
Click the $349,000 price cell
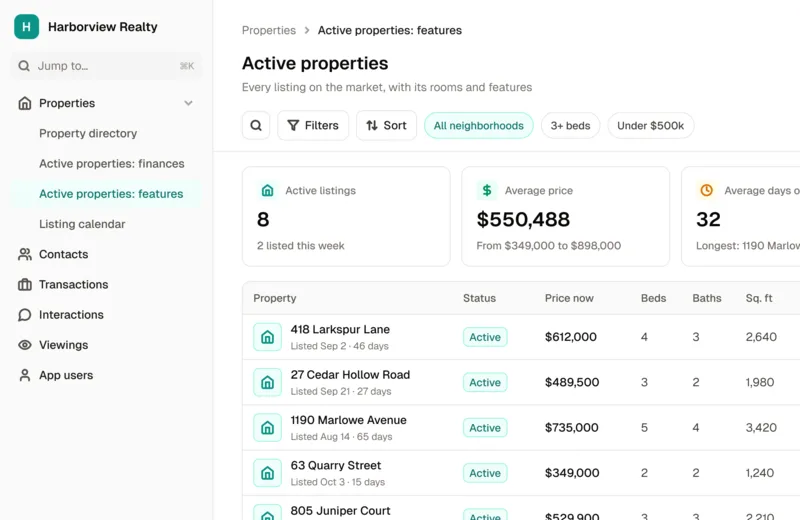[572, 473]
